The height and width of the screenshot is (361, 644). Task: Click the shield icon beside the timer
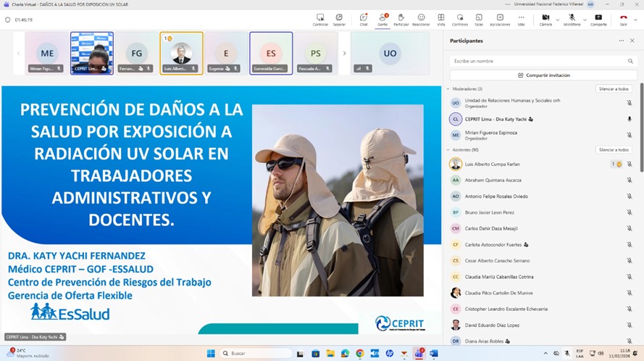[x=8, y=20]
